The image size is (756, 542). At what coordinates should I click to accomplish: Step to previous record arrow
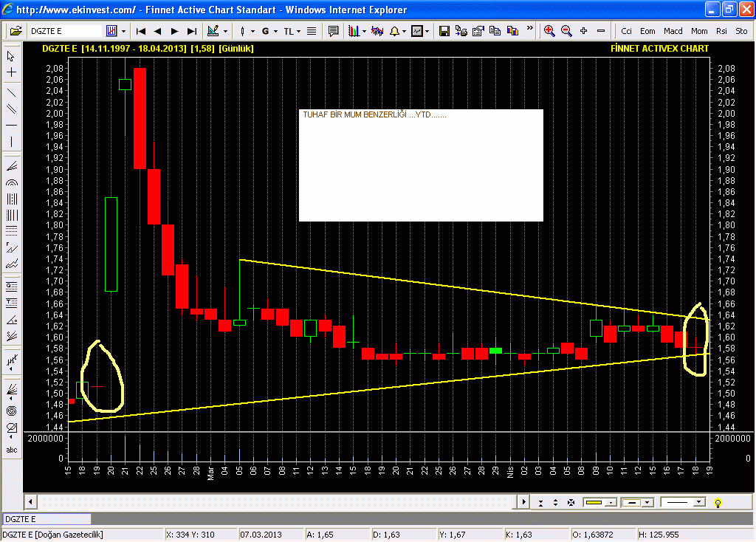pyautogui.click(x=157, y=31)
